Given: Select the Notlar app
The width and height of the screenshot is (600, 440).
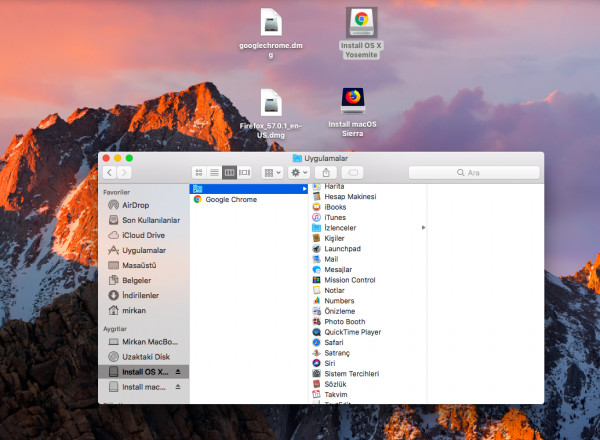Looking at the screenshot, I should (x=369, y=290).
